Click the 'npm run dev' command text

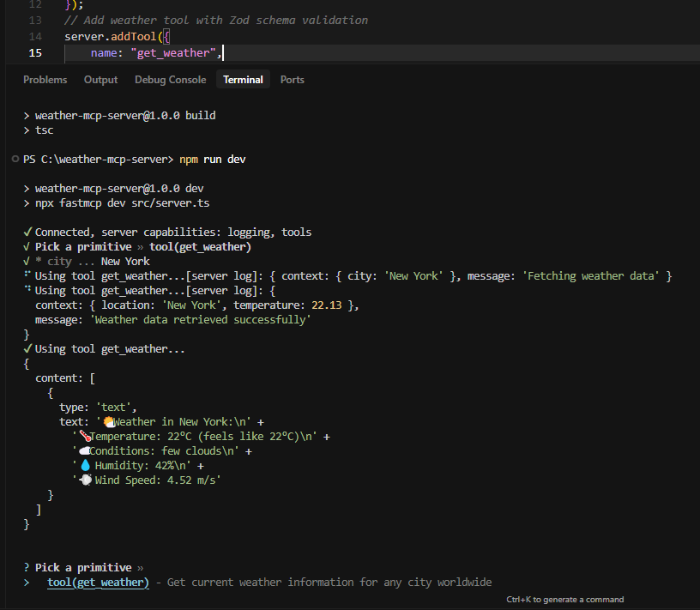213,160
